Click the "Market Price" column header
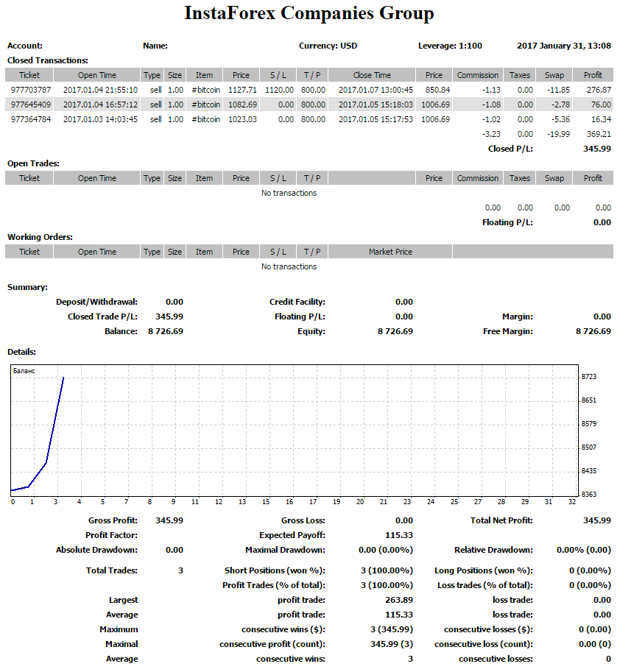This screenshot has height=672, width=620. pos(390,252)
